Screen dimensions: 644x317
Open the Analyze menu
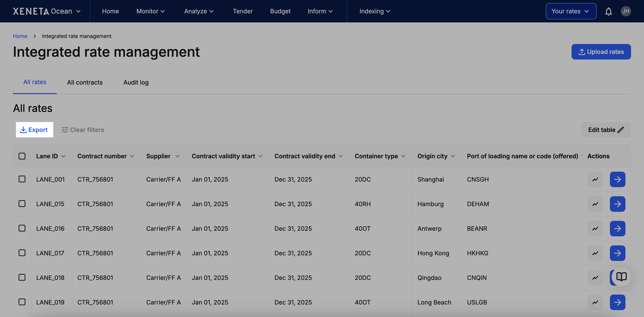[199, 11]
